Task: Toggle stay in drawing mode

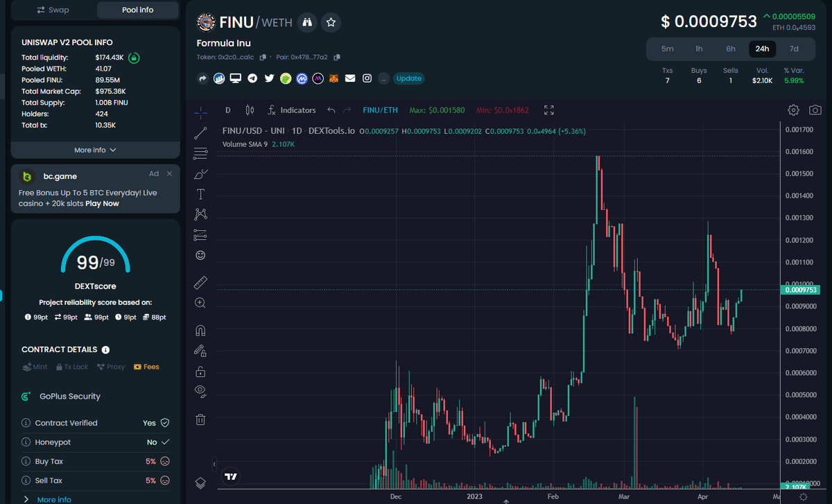Action: [x=200, y=350]
